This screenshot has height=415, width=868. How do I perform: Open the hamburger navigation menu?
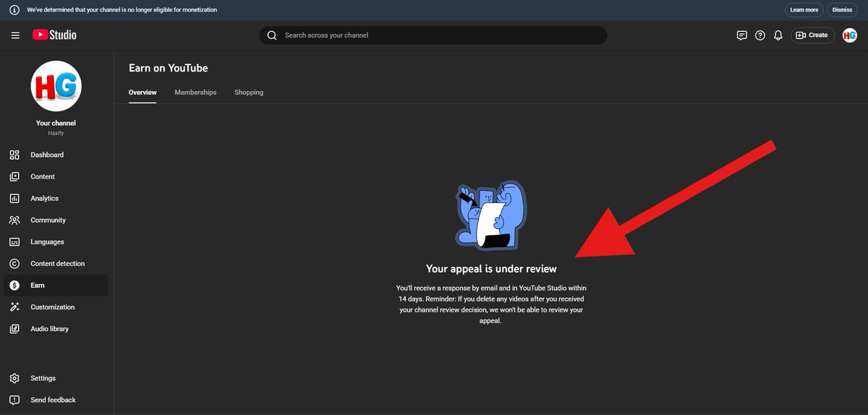coord(15,35)
